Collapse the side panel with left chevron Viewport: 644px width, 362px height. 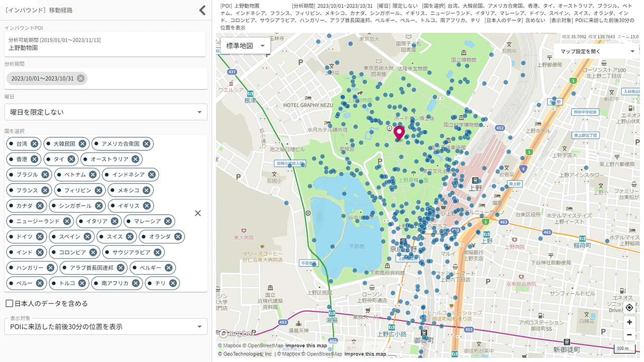202,10
